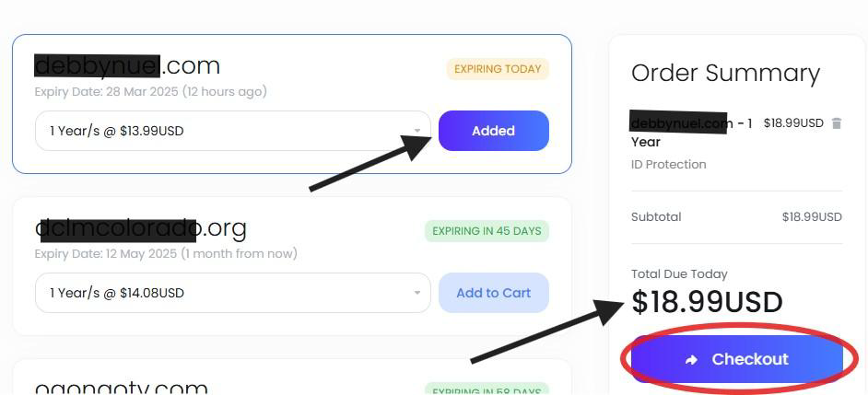This screenshot has width=868, height=395.
Task: Select the partially visible third expiring badge
Action: pyautogui.click(x=487, y=389)
